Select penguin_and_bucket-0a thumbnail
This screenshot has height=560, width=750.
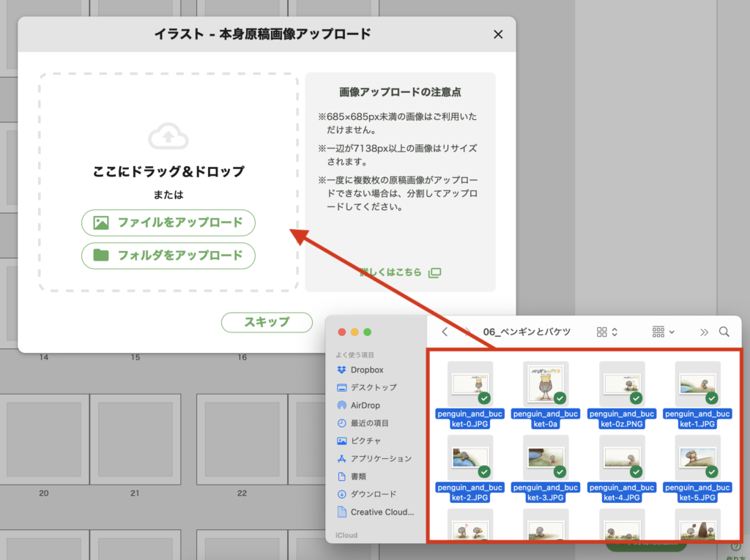point(544,384)
